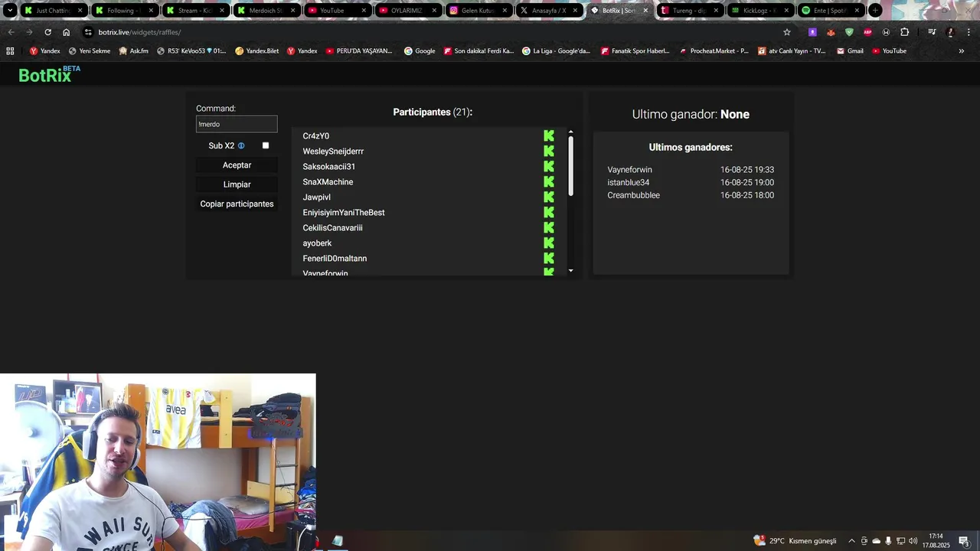Close the BotRix browser tab
The width and height of the screenshot is (980, 551).
645,11
